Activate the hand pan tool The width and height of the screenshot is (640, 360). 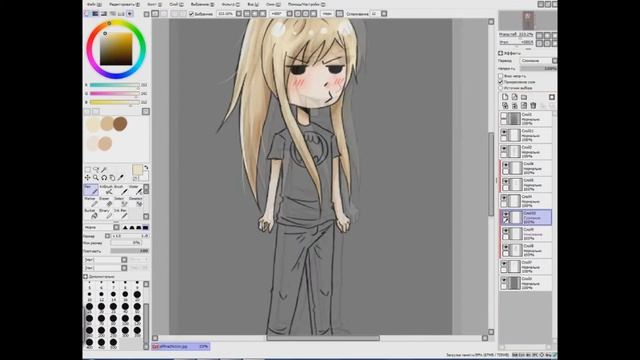click(112, 178)
